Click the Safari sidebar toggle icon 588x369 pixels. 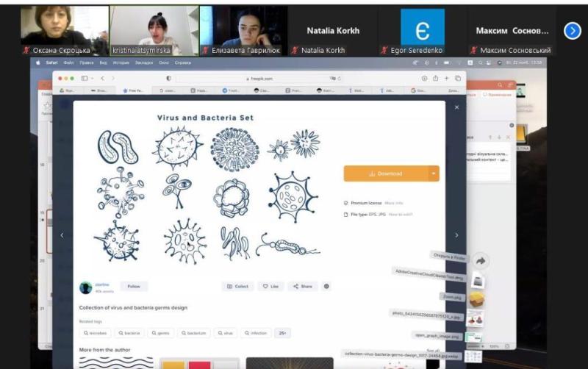[x=85, y=79]
